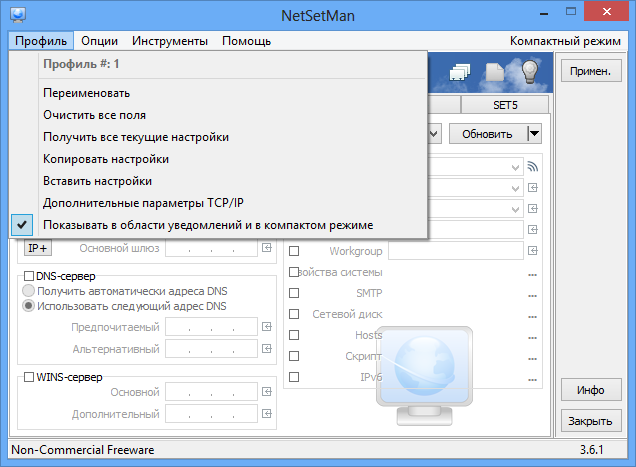
Task: Click get-current icon beside Основной шлюз
Action: [266, 247]
